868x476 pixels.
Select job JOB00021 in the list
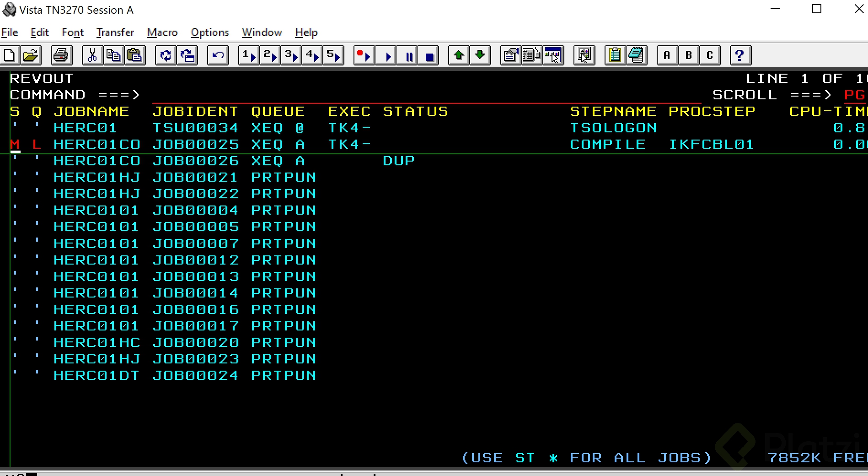point(195,178)
